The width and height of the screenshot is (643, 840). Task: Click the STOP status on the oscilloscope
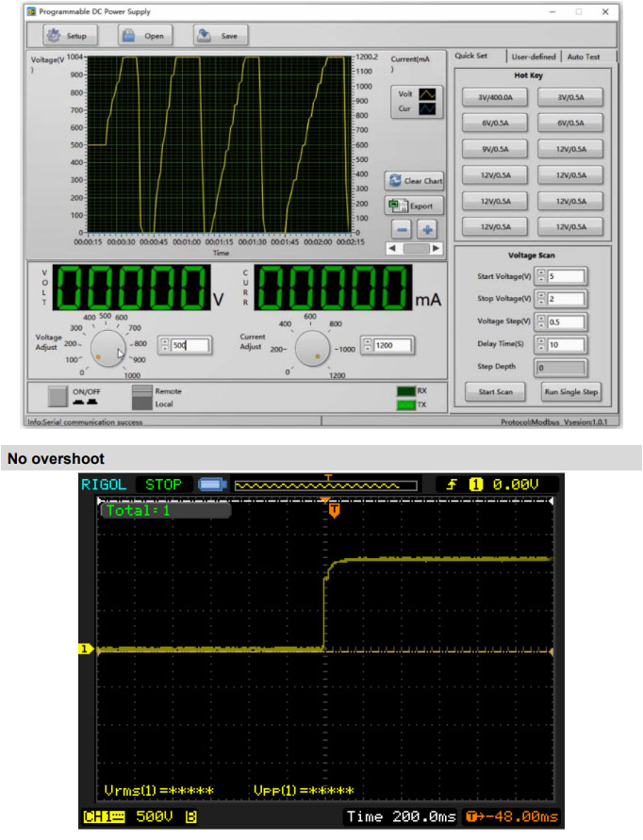pyautogui.click(x=163, y=485)
